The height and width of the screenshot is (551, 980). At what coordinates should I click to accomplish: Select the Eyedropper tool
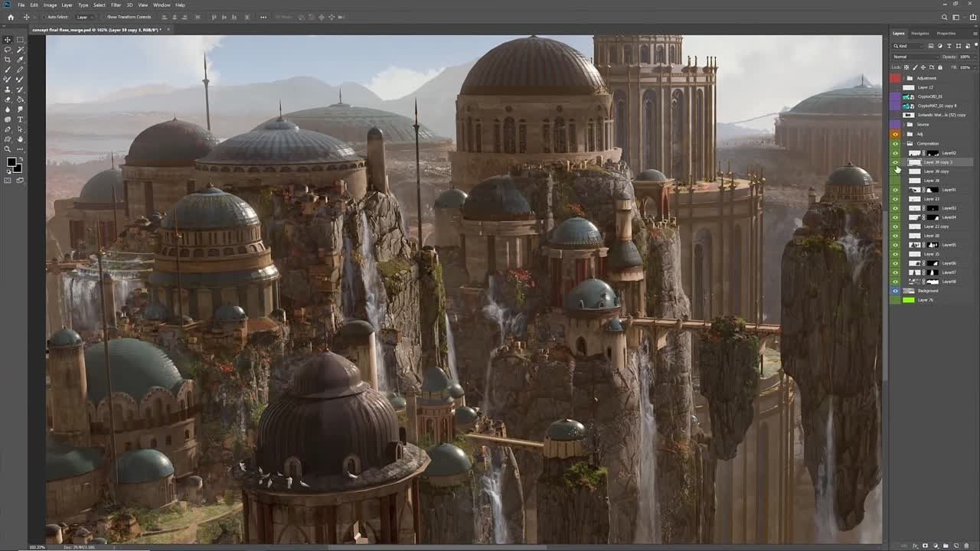click(20, 59)
